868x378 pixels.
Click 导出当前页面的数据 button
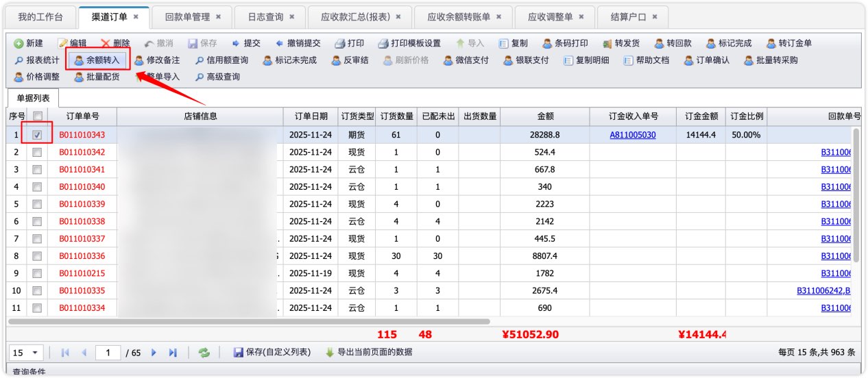coord(369,353)
